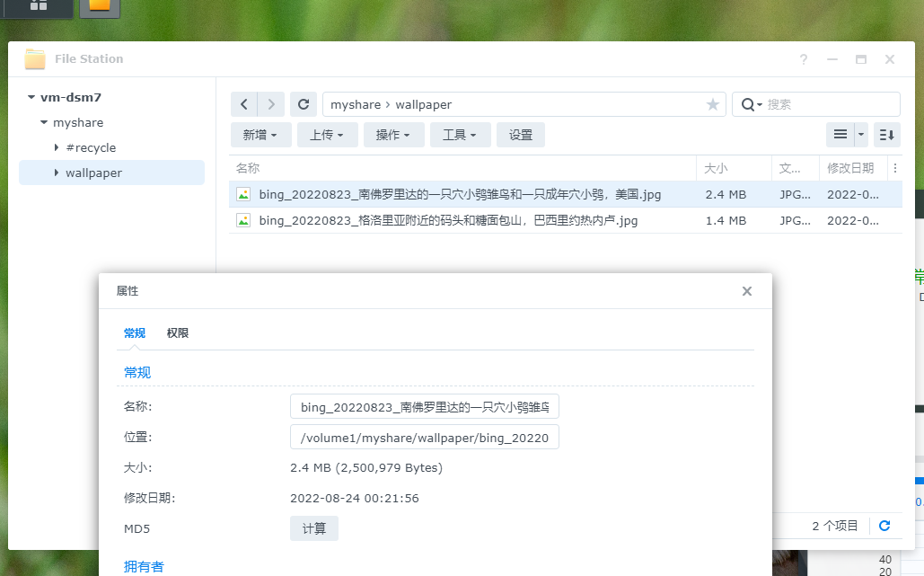The height and width of the screenshot is (576, 924).
Task: Open the 上传 dropdown menu
Action: coord(327,135)
